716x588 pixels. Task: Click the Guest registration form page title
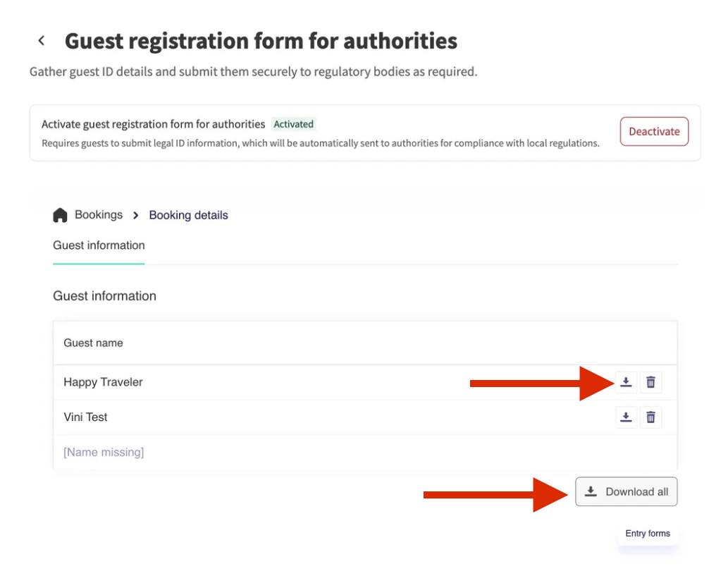(261, 41)
